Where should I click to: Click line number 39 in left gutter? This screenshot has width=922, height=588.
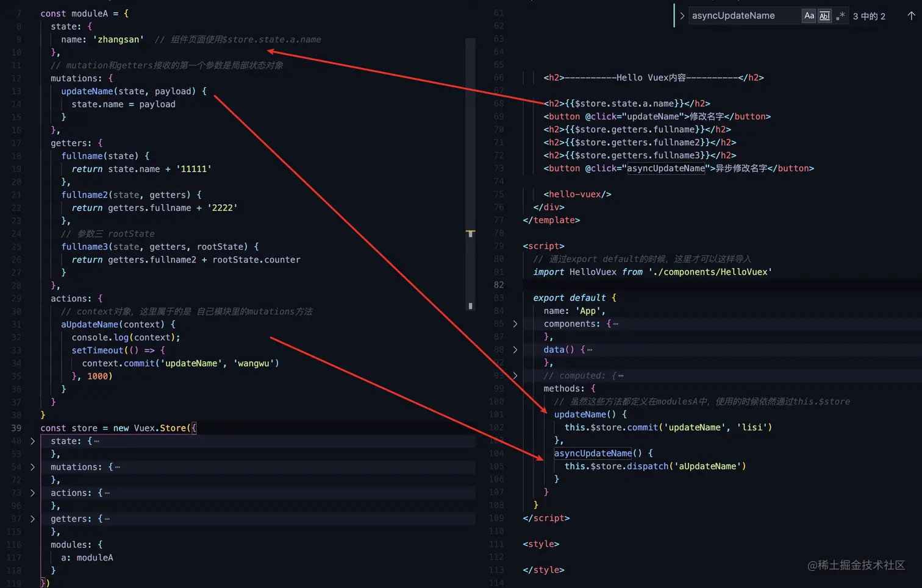(16, 428)
